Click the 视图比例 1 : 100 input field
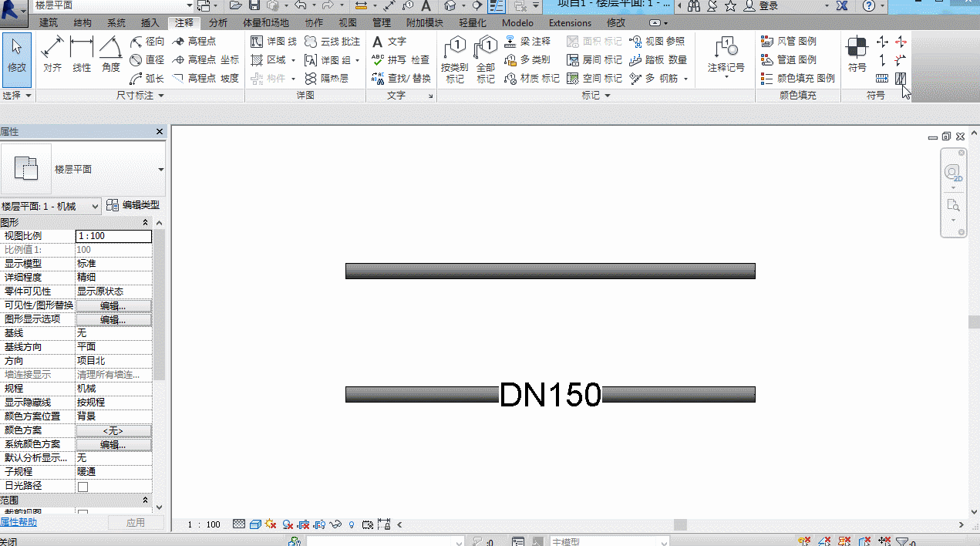 (113, 236)
